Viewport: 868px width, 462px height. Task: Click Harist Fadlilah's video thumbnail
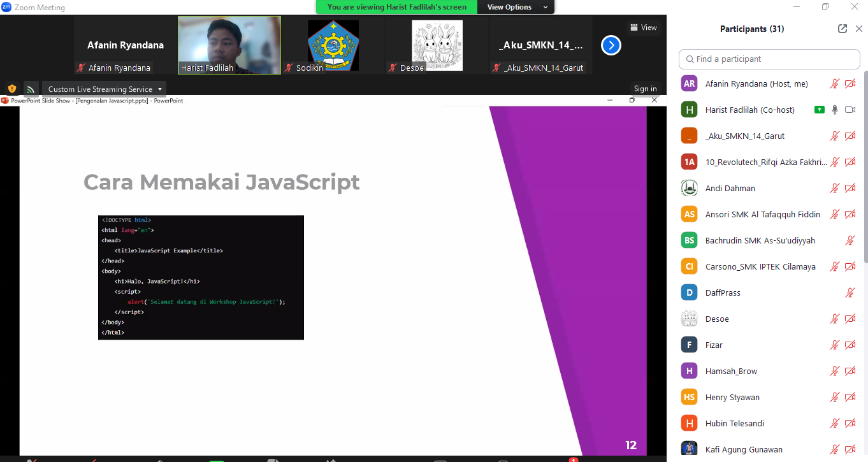point(229,45)
